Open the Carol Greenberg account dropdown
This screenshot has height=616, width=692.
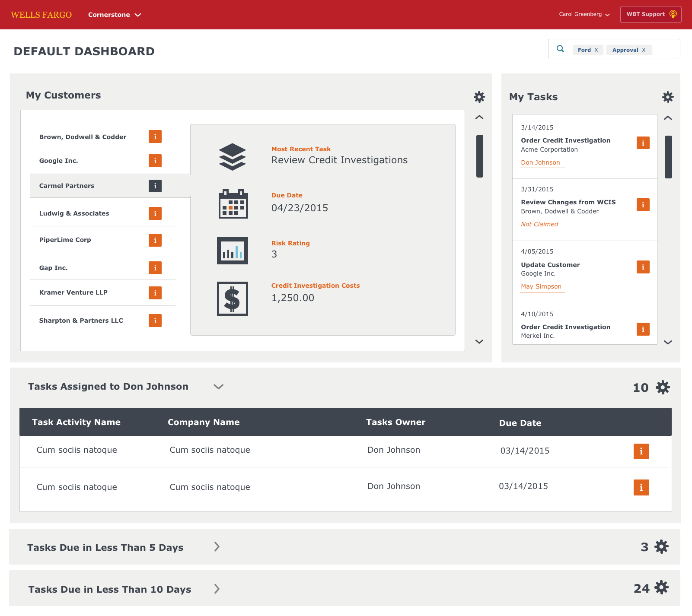[x=584, y=14]
